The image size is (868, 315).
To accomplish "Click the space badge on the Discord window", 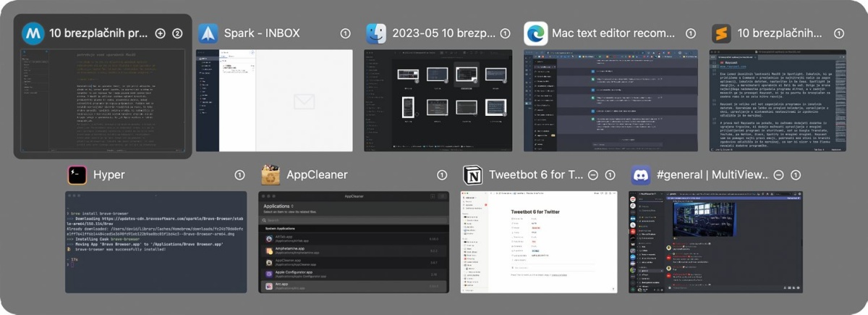I will tap(796, 175).
